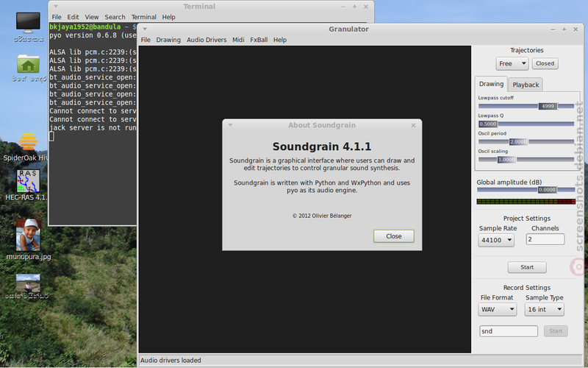Open the computer desktop icon

[x=28, y=23]
